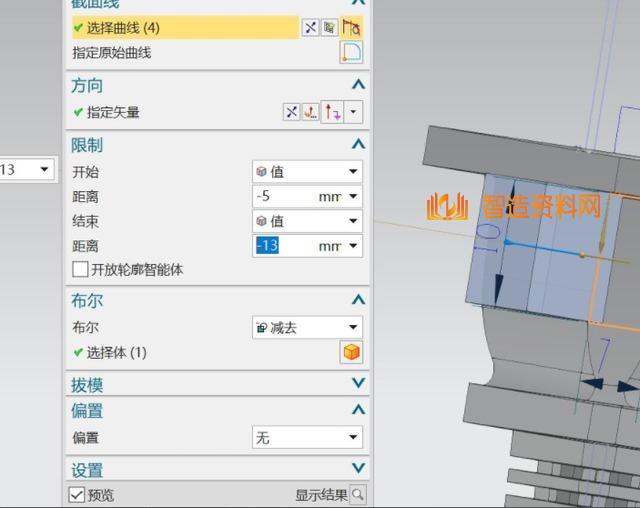Click the 显示结果 text label
The image size is (640, 508).
321,495
